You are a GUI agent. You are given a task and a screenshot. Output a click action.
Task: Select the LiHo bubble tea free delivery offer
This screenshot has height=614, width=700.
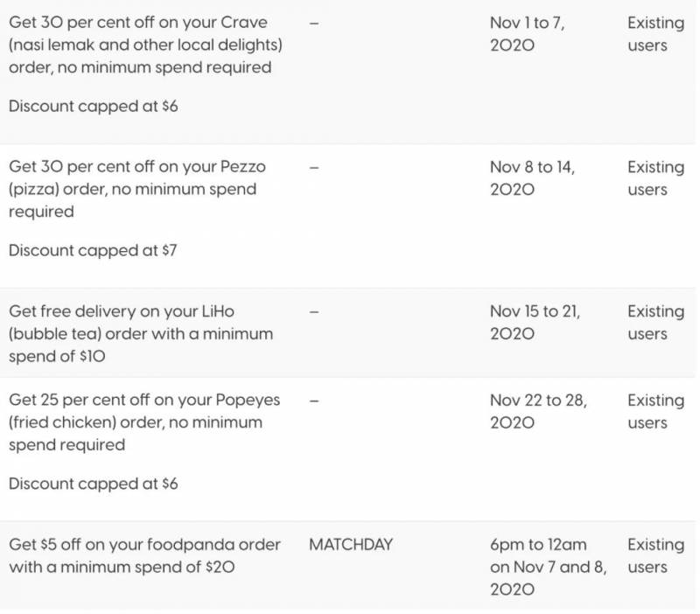pyautogui.click(x=141, y=334)
